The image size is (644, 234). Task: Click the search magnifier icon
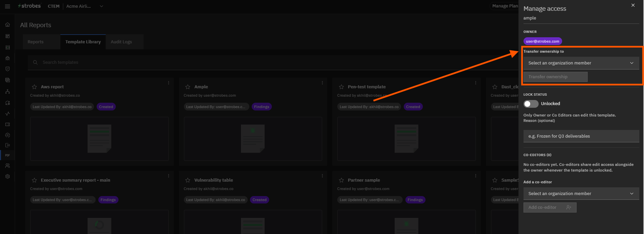(x=35, y=62)
